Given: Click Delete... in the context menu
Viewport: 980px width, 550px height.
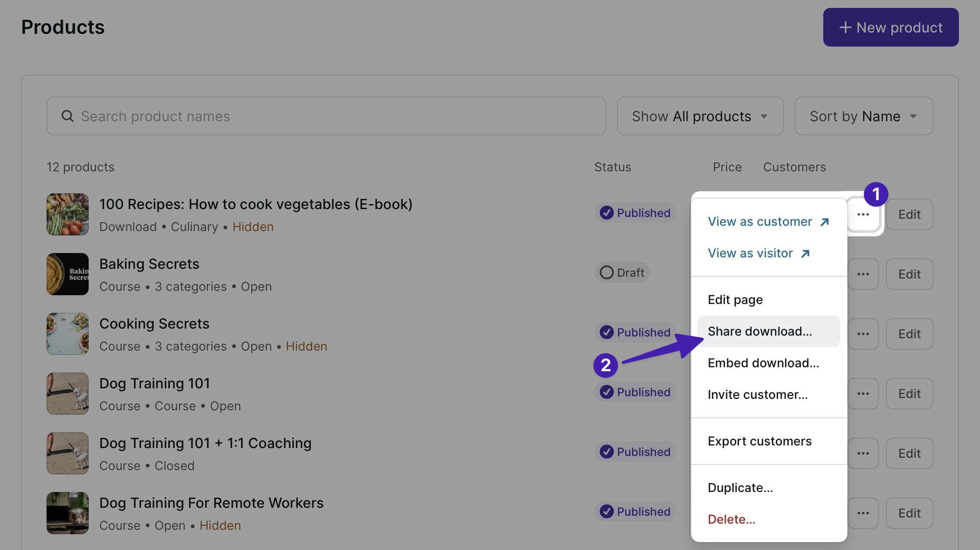Looking at the screenshot, I should [731, 519].
